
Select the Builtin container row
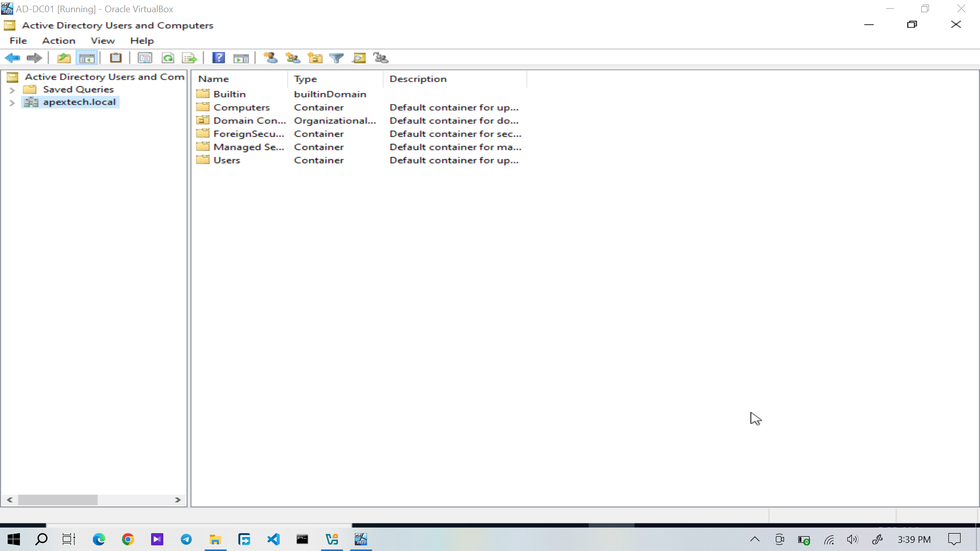tap(229, 94)
